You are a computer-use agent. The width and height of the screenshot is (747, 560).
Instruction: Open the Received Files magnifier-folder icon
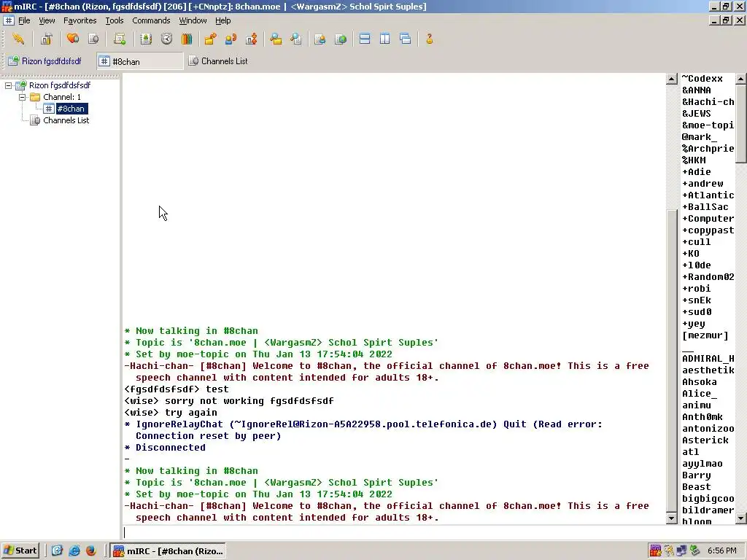coord(275,39)
